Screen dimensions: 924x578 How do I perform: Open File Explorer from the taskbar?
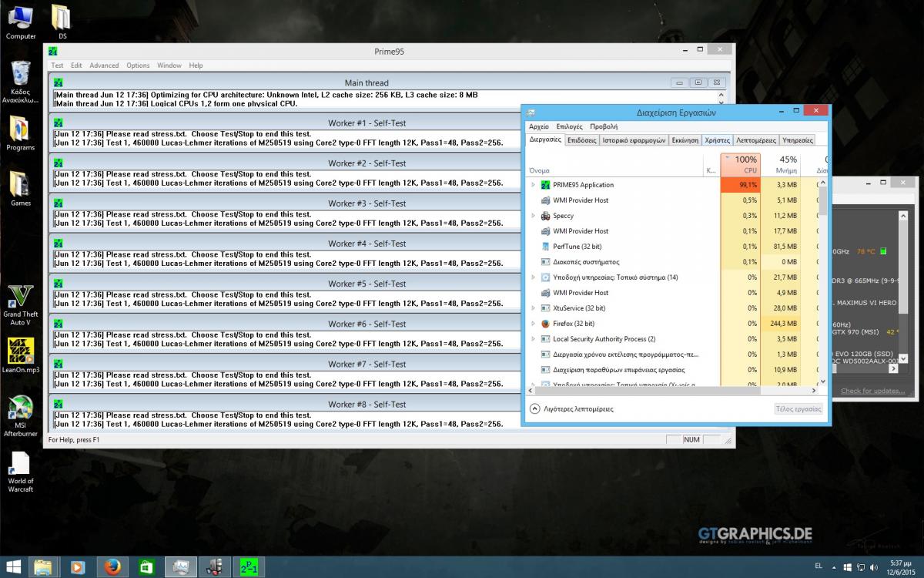45,567
